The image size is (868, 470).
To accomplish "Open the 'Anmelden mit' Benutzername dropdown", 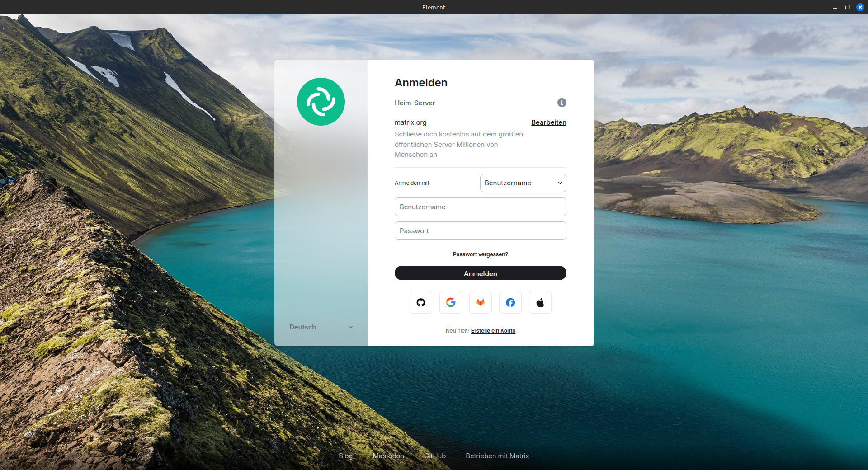I will coord(523,183).
